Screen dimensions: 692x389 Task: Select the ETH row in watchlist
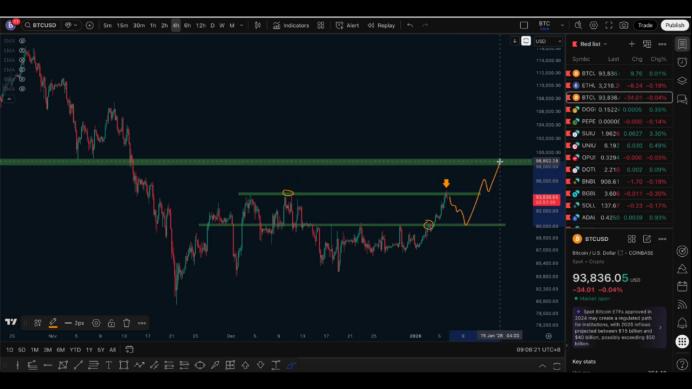point(619,86)
